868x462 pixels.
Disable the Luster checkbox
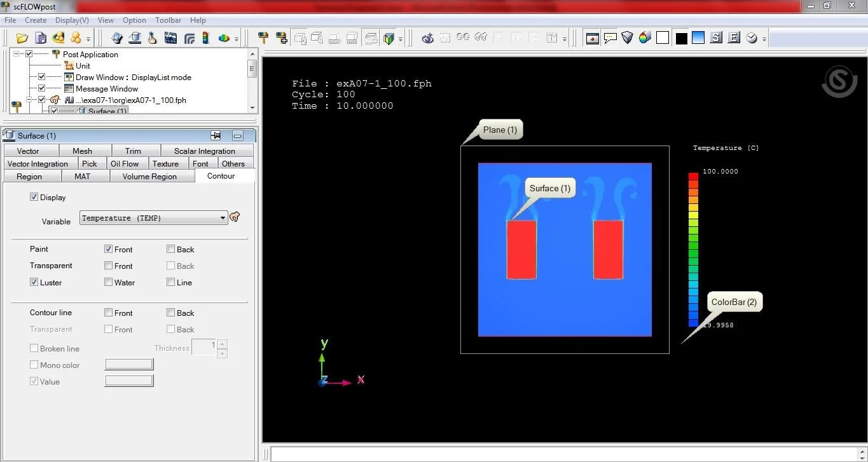pos(34,282)
